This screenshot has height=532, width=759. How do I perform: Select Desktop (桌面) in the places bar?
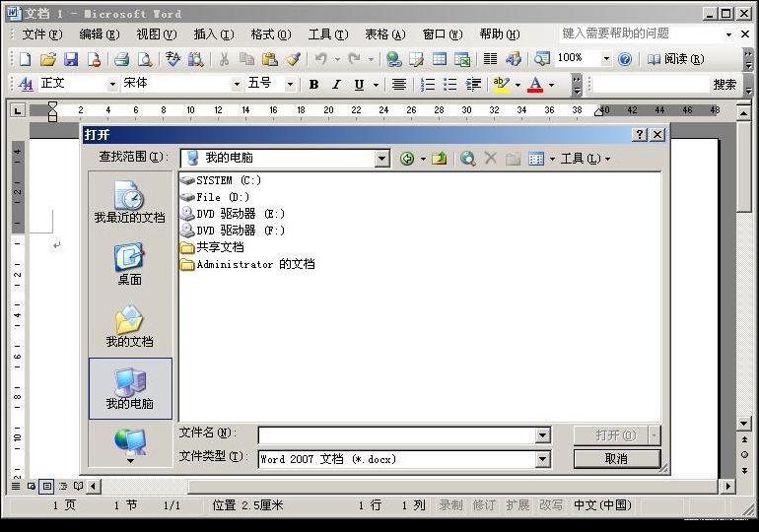coord(130,264)
